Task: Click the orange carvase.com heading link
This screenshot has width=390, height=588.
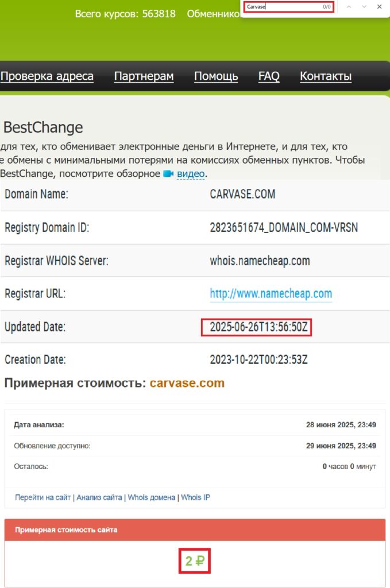Action: [x=187, y=383]
